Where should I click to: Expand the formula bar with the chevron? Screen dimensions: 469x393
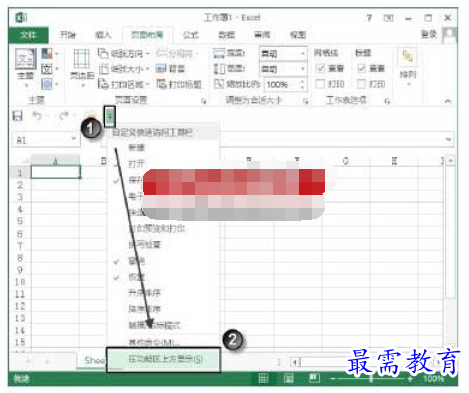[x=449, y=139]
